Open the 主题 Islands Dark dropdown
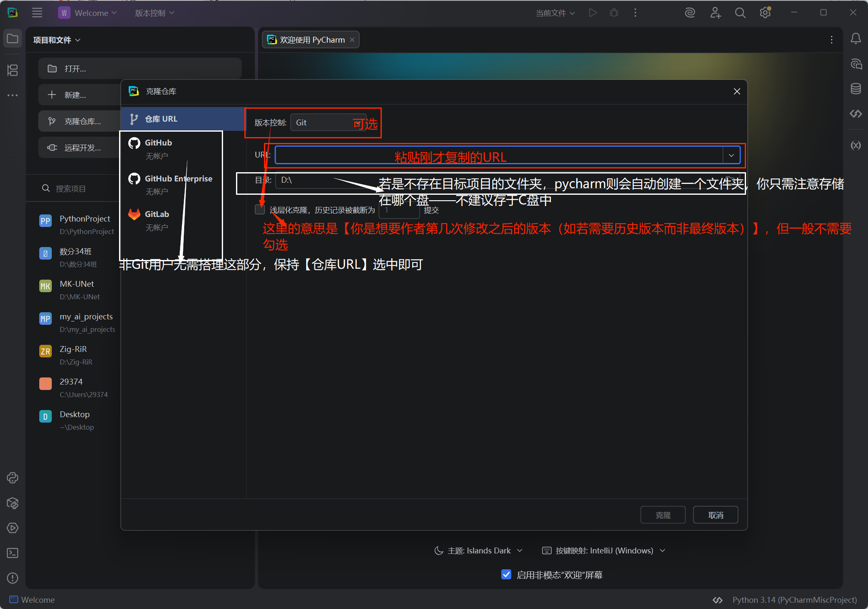This screenshot has height=609, width=868. point(479,550)
